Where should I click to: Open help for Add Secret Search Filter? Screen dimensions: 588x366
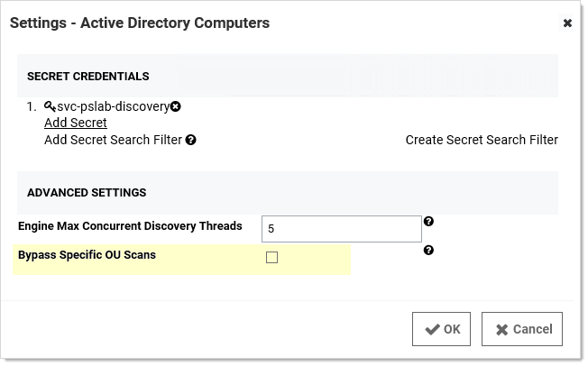(x=191, y=140)
